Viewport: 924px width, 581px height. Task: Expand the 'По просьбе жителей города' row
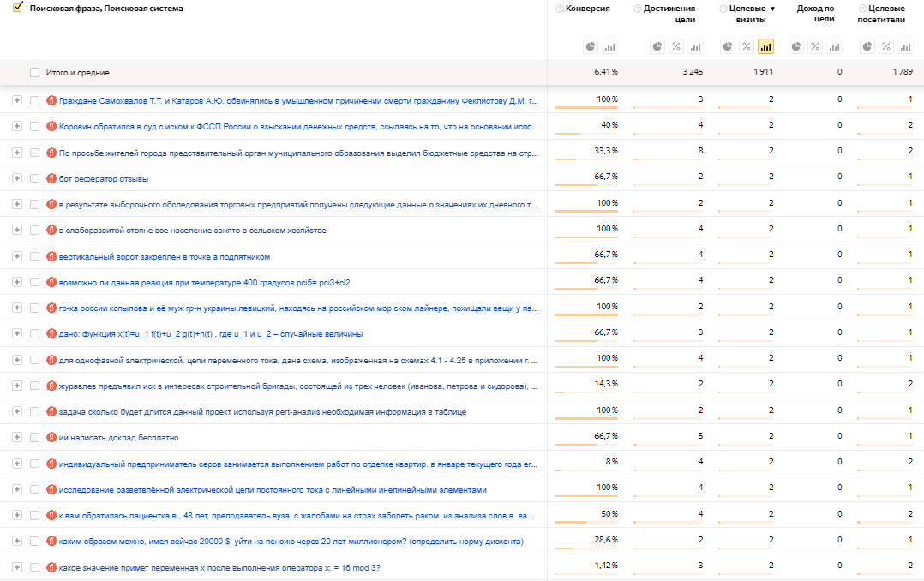point(17,153)
